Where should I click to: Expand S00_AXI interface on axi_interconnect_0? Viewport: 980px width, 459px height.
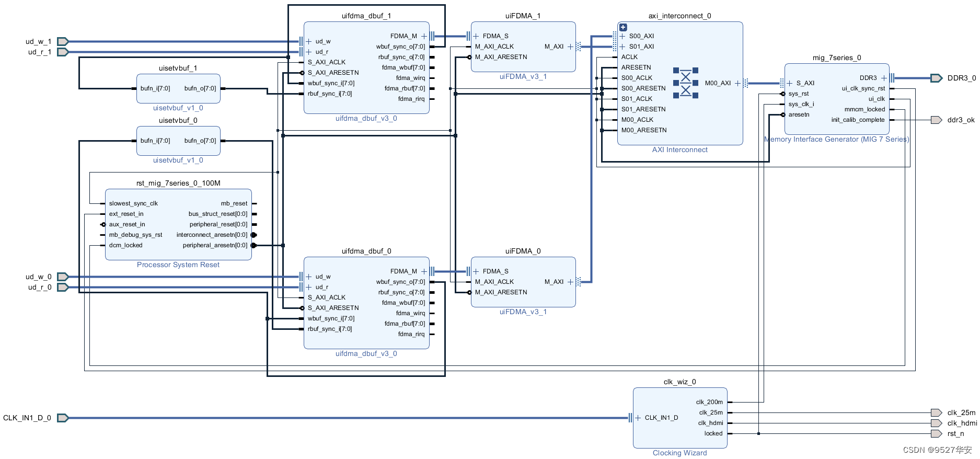pyautogui.click(x=622, y=36)
